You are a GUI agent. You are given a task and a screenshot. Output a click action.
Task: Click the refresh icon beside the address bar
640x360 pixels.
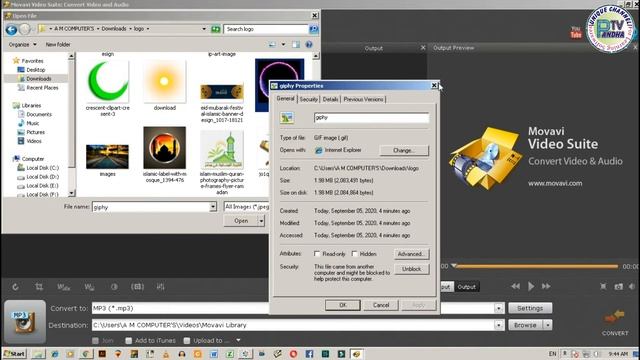[216, 29]
